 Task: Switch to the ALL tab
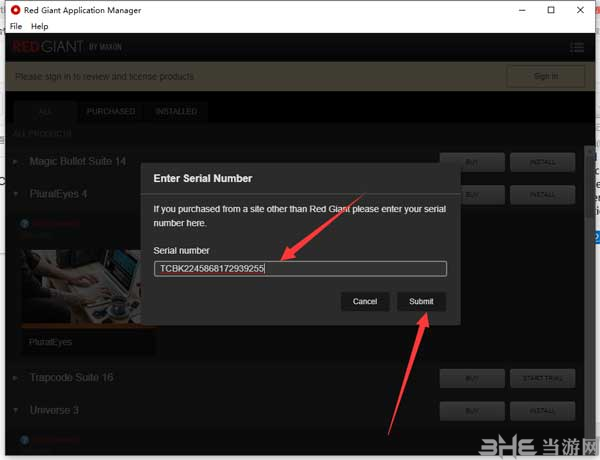coord(46,112)
